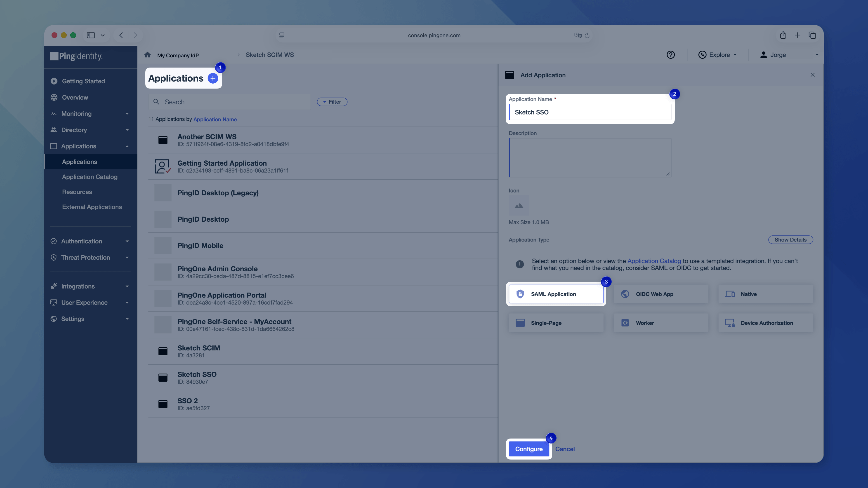Go forward with Safari forward arrow
The image size is (868, 488).
pyautogui.click(x=135, y=35)
